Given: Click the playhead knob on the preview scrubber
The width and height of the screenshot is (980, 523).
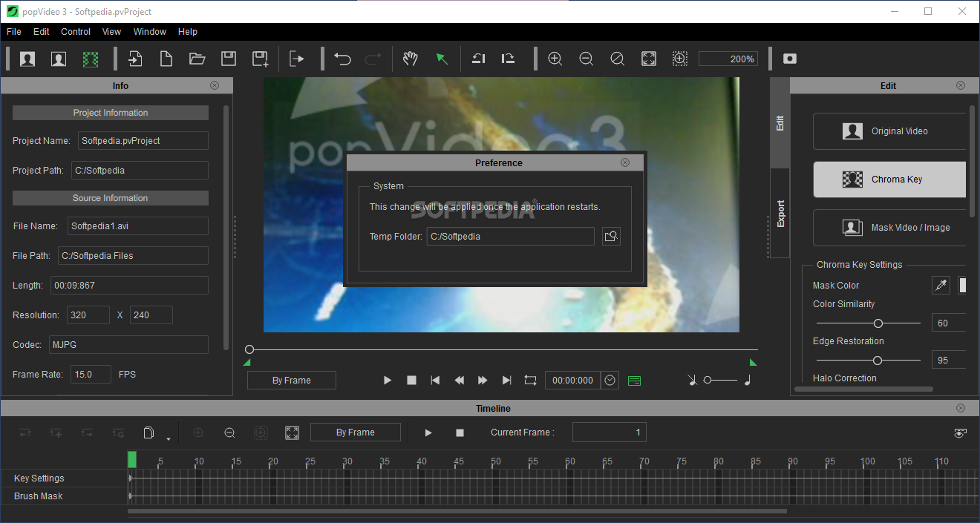Looking at the screenshot, I should (249, 349).
